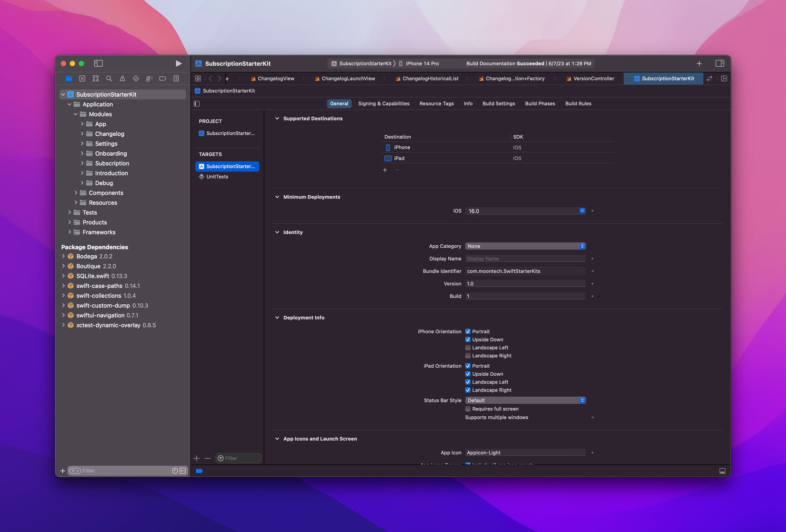Select the iPad destination row
This screenshot has width=786, height=532.
(498, 158)
